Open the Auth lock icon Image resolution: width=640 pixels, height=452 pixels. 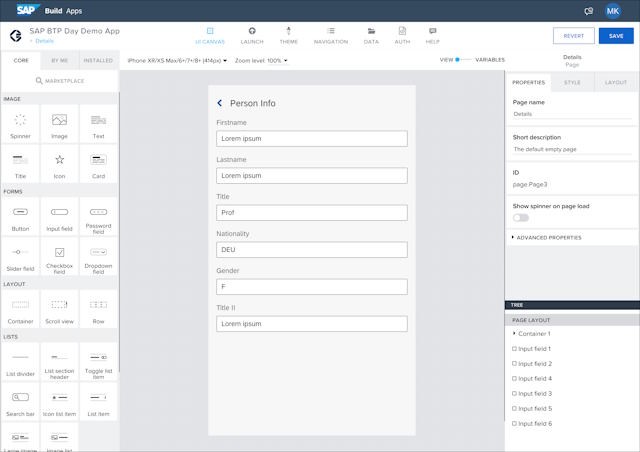click(x=403, y=32)
